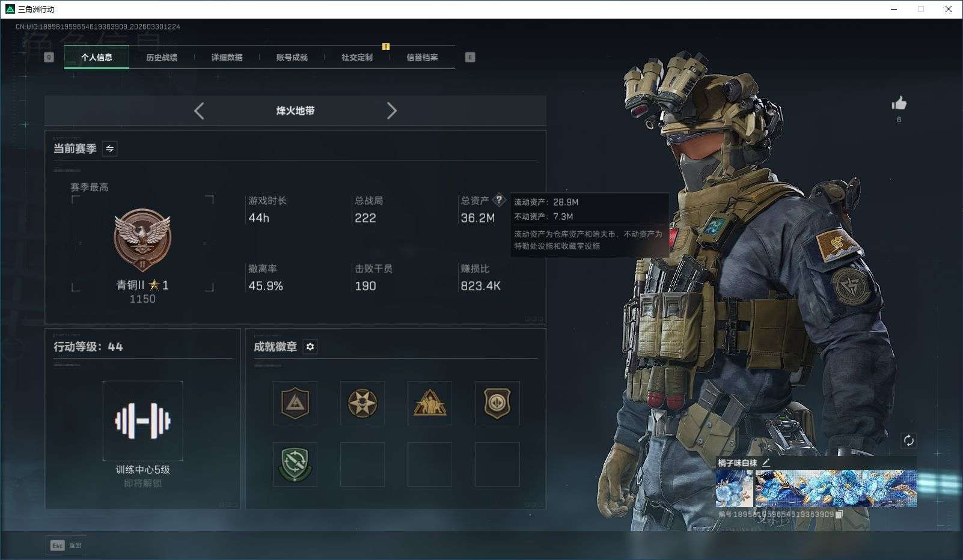Click the shield badge with circular emblem

pos(497,403)
